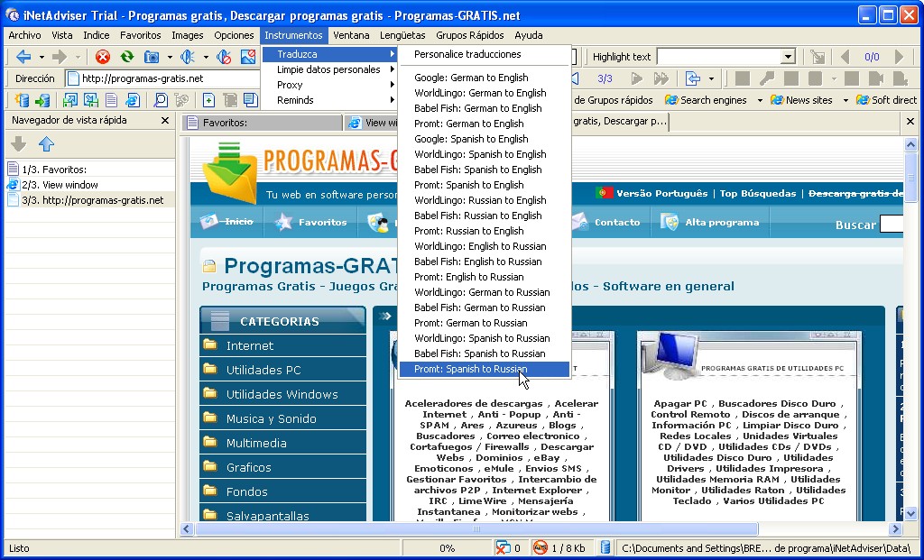Open the Highlight text combo box dropdown
The width and height of the screenshot is (924, 560).
788,57
